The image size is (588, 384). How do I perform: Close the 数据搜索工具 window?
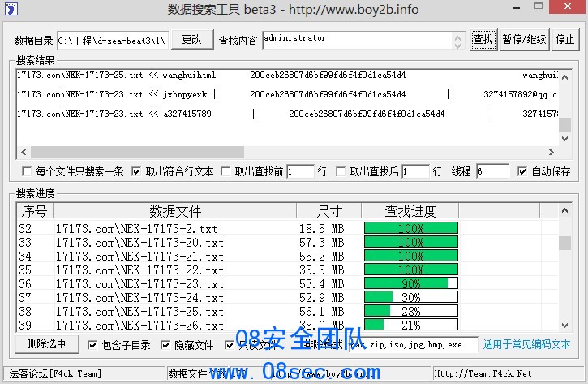pos(568,6)
